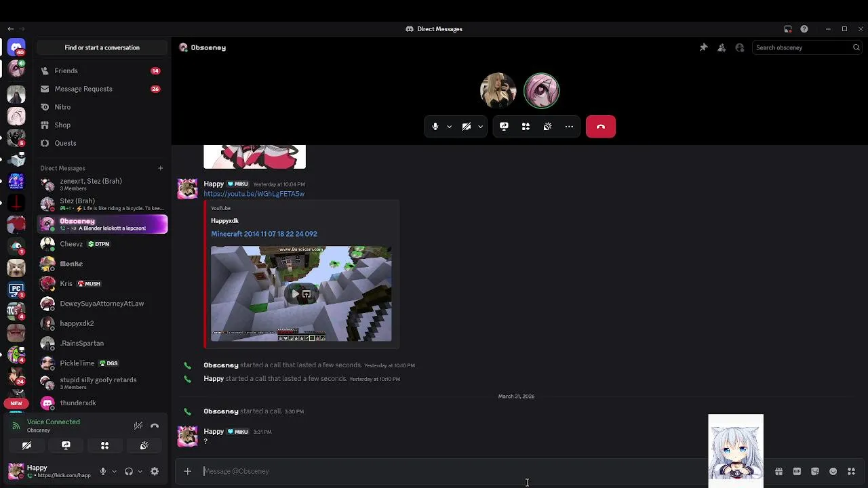Mute microphone in the user panel

coord(103,471)
